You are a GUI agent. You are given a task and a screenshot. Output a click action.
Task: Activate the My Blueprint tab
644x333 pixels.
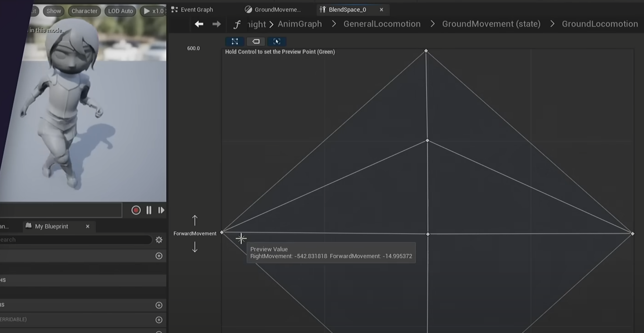(51, 226)
